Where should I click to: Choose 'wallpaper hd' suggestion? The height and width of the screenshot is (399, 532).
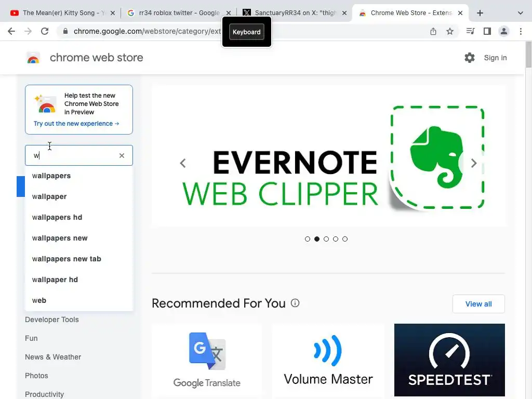click(79, 279)
